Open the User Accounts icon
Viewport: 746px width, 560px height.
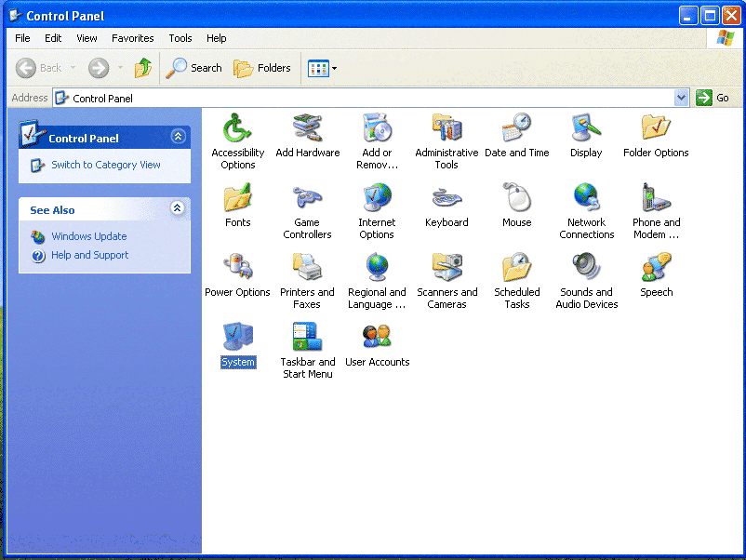(x=377, y=337)
